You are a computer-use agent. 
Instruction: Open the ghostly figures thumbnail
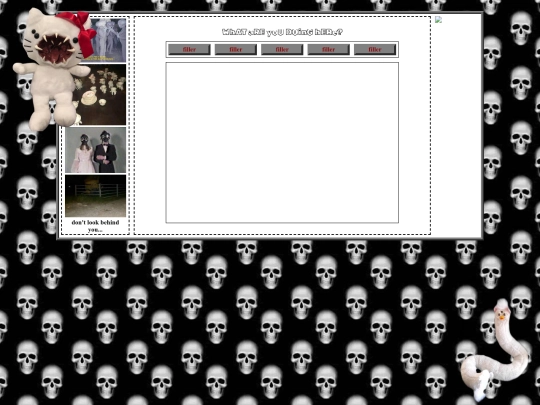tap(108, 40)
